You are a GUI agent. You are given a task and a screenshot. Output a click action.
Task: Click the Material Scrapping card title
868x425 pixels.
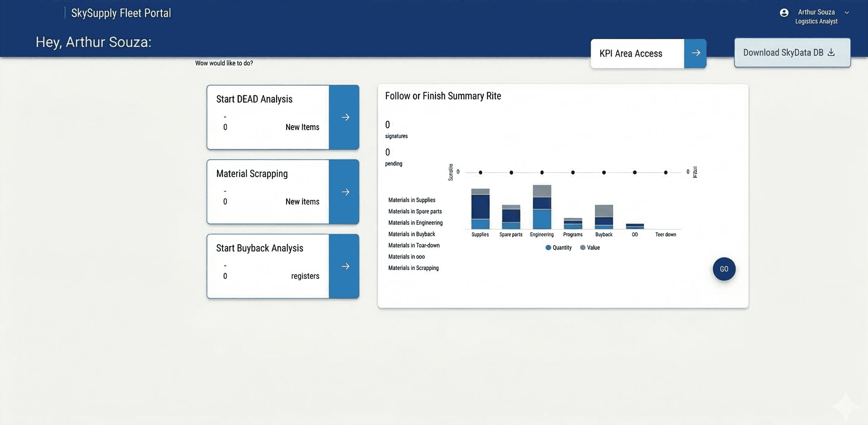[252, 174]
